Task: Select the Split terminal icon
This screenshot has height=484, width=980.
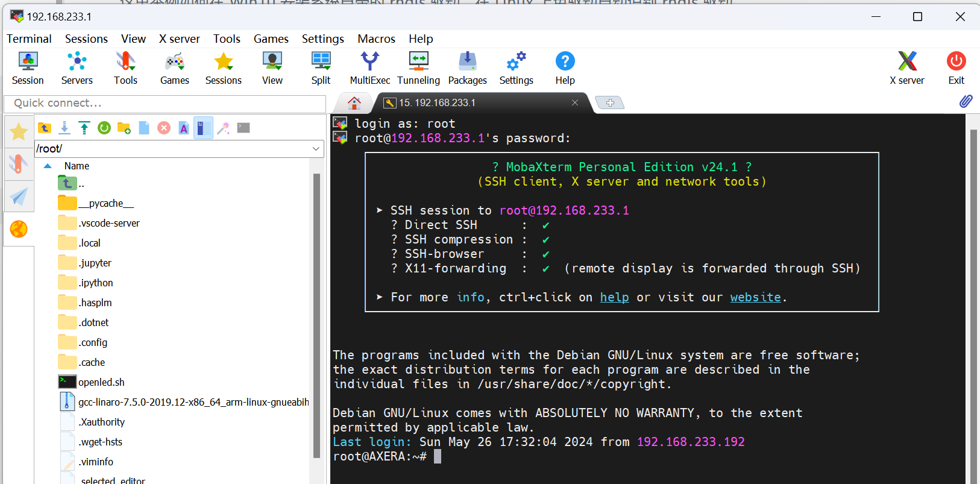Action: point(321,68)
